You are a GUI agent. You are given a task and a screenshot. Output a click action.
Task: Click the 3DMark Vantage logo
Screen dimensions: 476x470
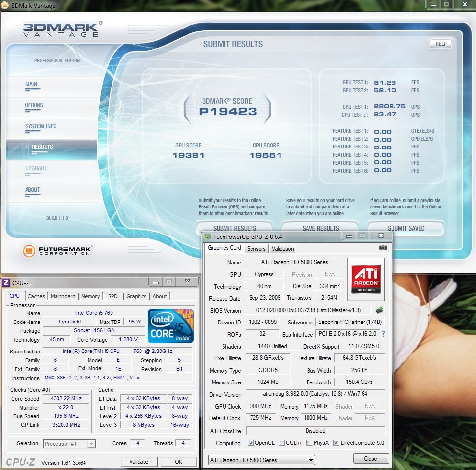tap(62, 29)
